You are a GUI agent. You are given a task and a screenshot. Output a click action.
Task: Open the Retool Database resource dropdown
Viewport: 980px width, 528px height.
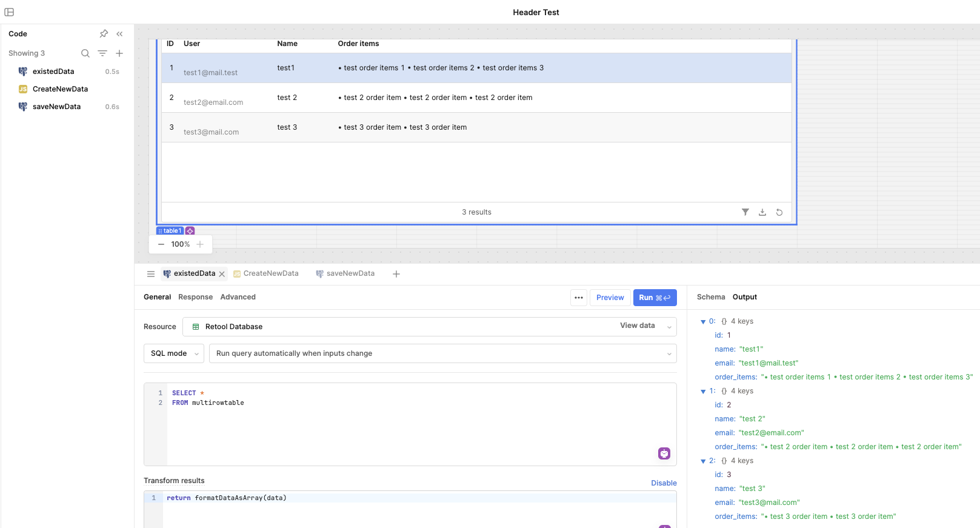(x=430, y=327)
